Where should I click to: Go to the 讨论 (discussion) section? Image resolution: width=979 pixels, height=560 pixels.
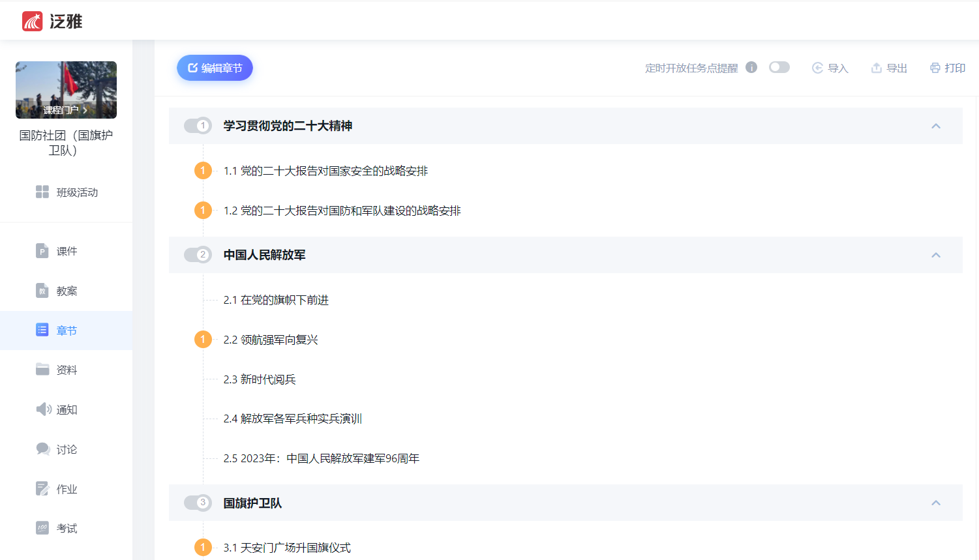pos(67,449)
